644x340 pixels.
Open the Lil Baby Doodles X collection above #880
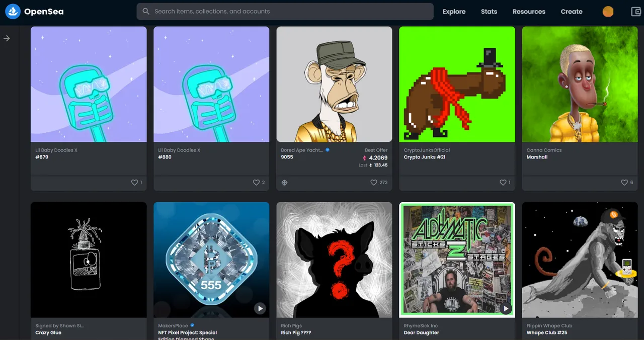(179, 150)
